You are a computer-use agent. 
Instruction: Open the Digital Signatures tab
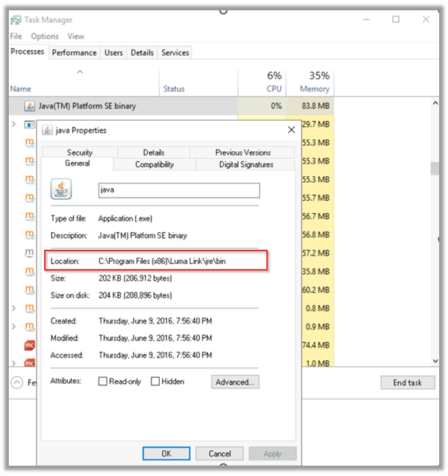pyautogui.click(x=246, y=164)
